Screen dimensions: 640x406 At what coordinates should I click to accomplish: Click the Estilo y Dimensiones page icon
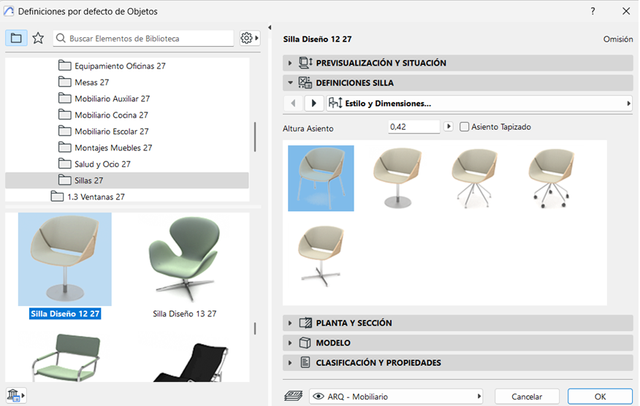point(335,103)
